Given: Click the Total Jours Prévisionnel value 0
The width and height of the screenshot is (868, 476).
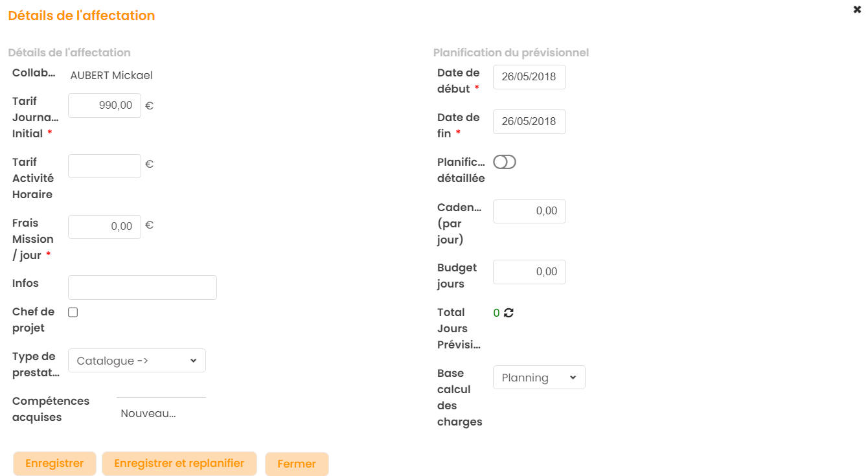Looking at the screenshot, I should tap(496, 313).
